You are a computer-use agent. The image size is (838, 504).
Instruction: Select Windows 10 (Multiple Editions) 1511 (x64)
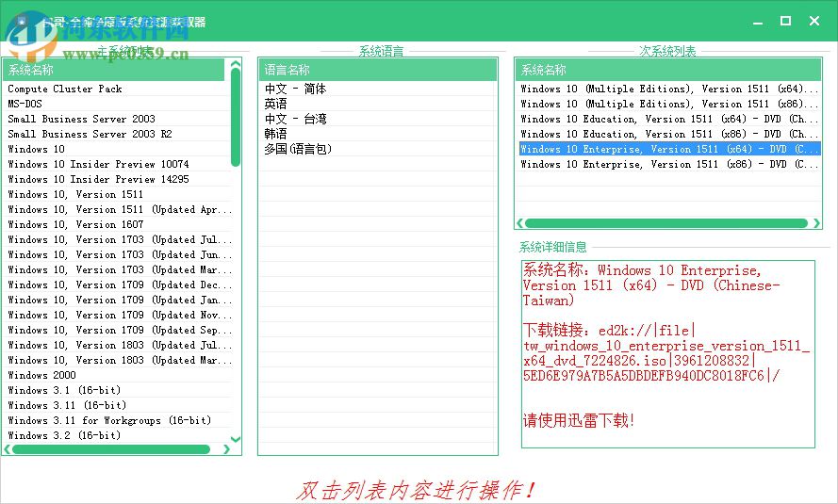668,89
